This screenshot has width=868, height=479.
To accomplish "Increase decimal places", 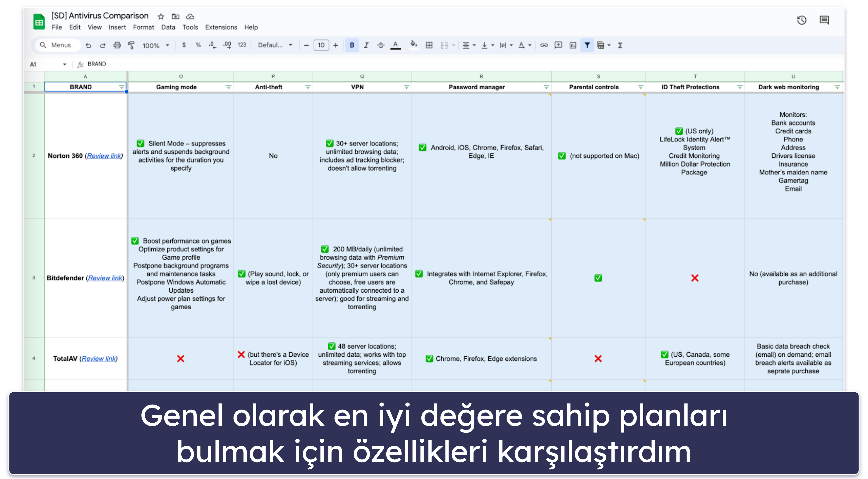I will tap(227, 45).
